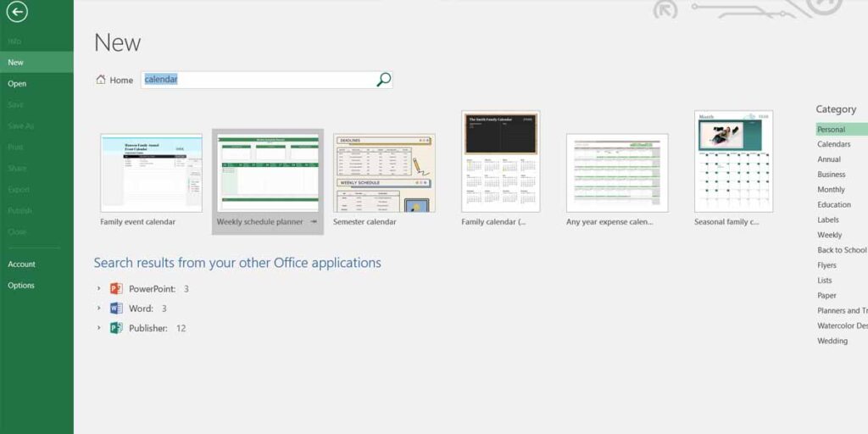868x434 pixels.
Task: Filter by Planners and Trackers category
Action: [x=842, y=310]
